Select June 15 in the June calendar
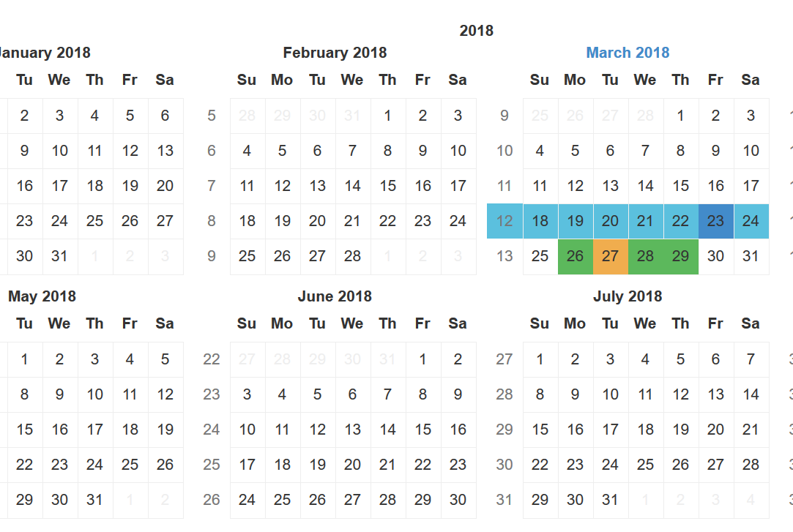Image resolution: width=793 pixels, height=532 pixels. (x=422, y=430)
